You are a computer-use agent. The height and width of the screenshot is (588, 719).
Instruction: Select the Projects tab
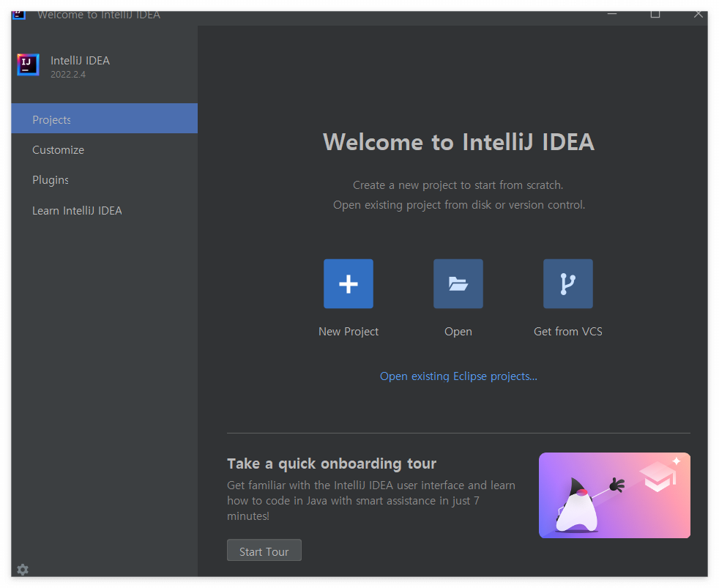105,119
